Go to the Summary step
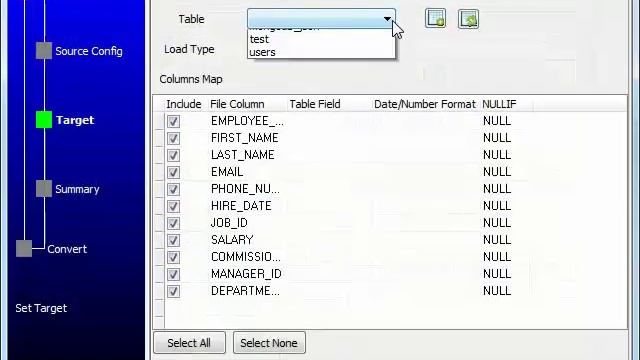 [x=77, y=189]
